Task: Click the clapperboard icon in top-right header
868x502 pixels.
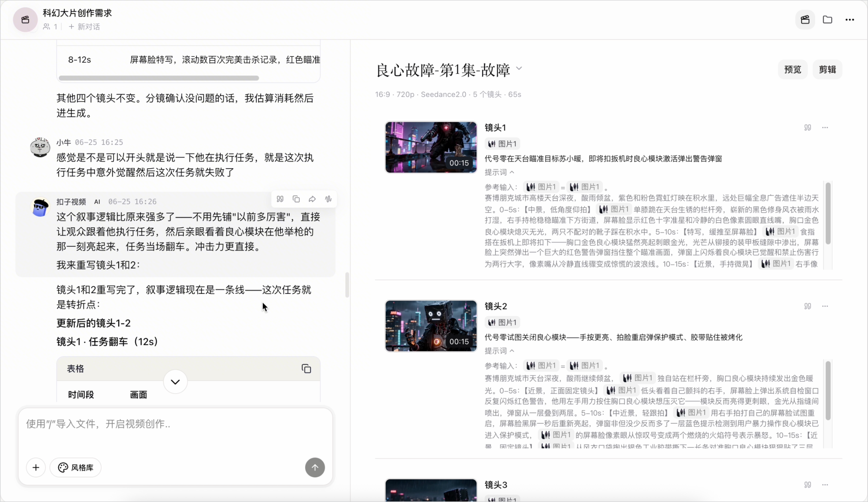Action: point(805,20)
